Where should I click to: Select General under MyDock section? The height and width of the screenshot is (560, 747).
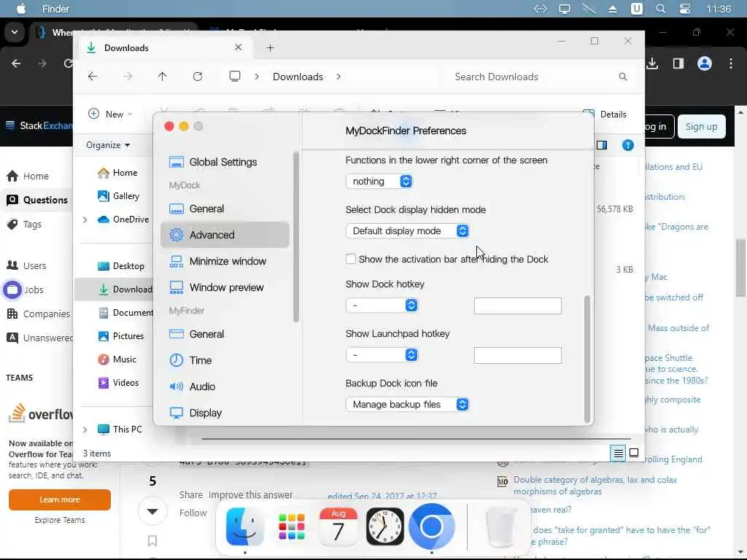point(225,209)
